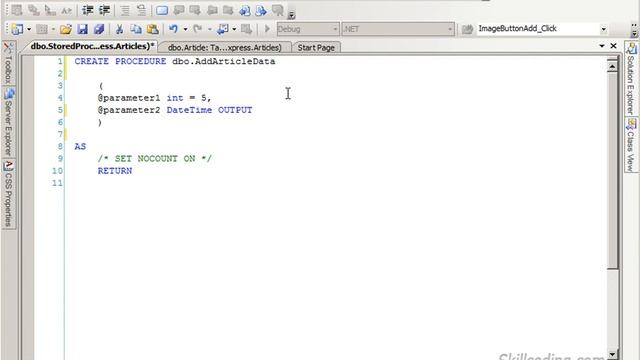The image size is (640, 360).
Task: Click the '@parameter2 DateTime OUTPUT' line
Action: click(x=175, y=110)
